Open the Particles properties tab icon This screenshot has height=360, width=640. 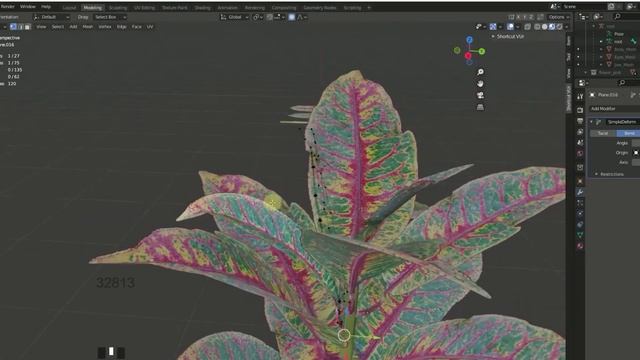(x=580, y=203)
